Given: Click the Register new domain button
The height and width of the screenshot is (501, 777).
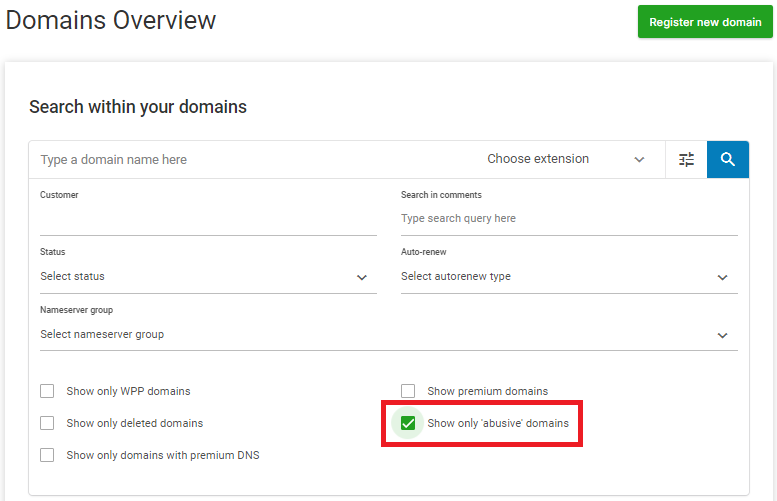Looking at the screenshot, I should click(705, 22).
